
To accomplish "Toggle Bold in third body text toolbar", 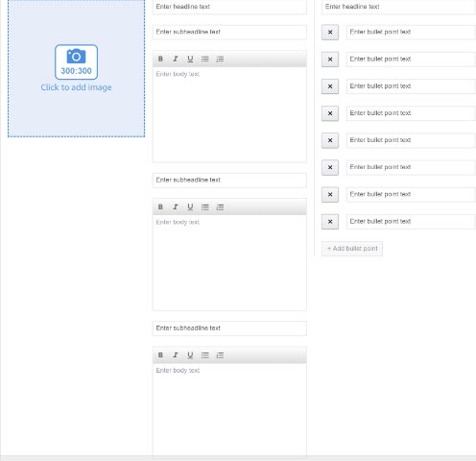I will 160,355.
